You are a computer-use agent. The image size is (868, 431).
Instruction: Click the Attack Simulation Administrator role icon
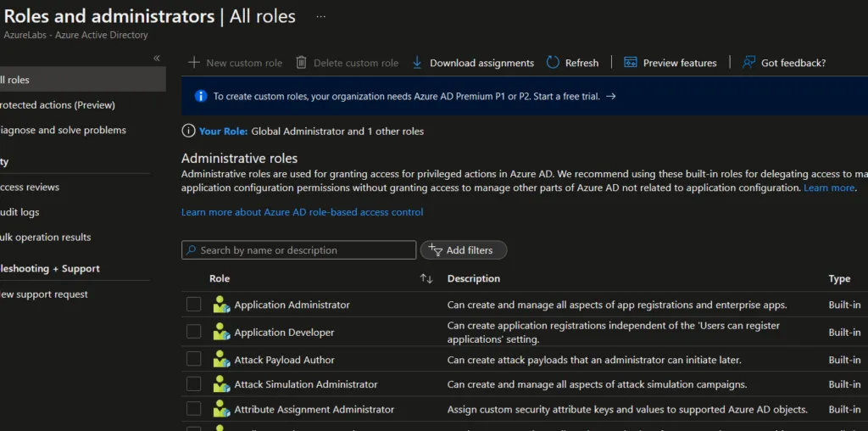pyautogui.click(x=221, y=383)
